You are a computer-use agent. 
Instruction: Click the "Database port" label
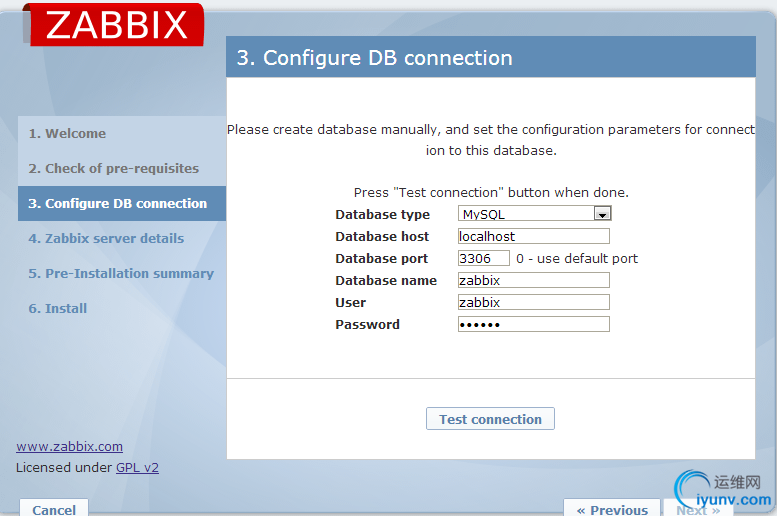[x=382, y=258]
